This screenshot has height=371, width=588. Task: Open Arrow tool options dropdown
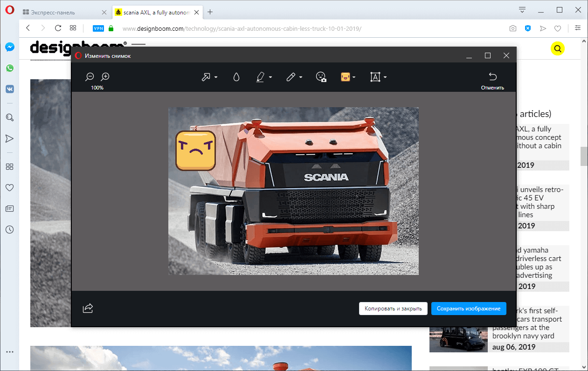[216, 77]
